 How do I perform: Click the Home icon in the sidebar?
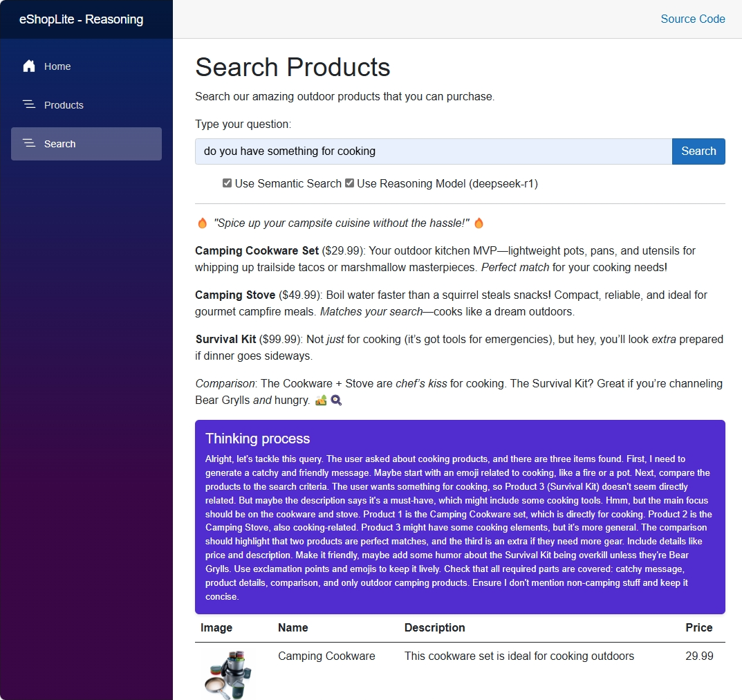coord(29,66)
